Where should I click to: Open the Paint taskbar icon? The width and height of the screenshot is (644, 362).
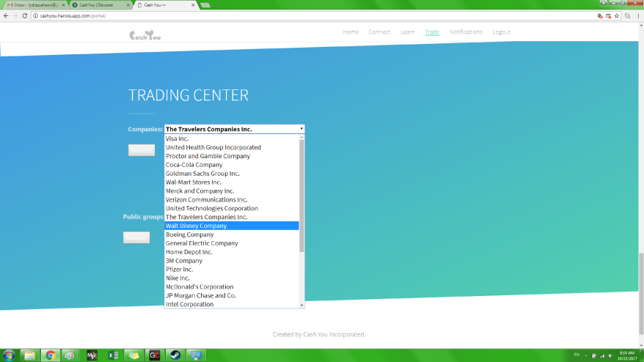pos(70,355)
